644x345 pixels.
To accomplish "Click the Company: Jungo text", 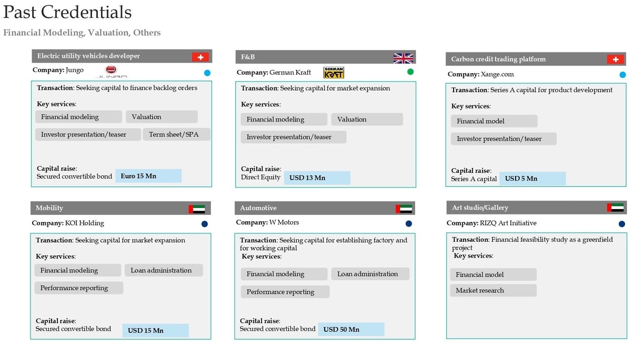I will click(58, 70).
